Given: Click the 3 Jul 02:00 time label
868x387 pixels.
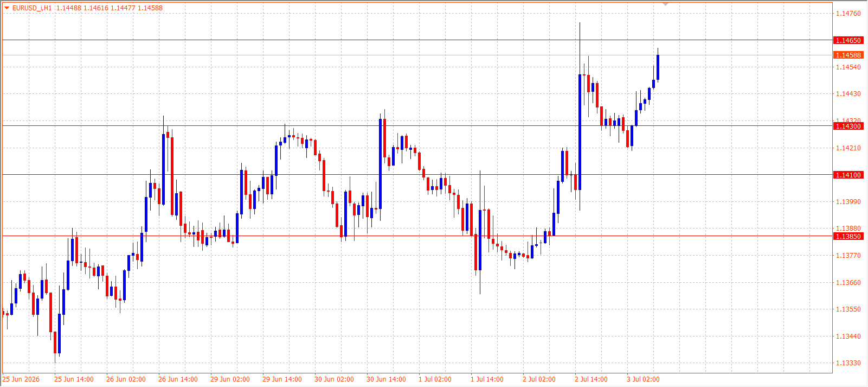Looking at the screenshot, I should tap(643, 379).
